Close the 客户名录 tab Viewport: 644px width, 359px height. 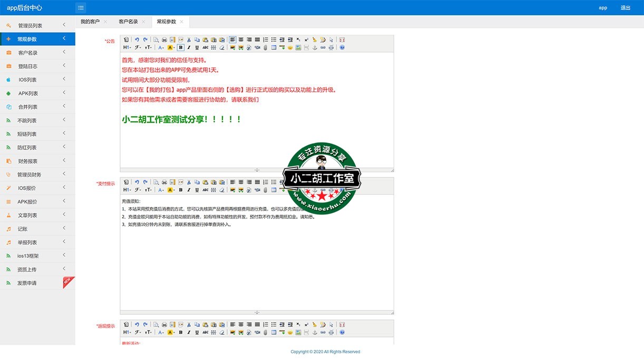point(143,22)
